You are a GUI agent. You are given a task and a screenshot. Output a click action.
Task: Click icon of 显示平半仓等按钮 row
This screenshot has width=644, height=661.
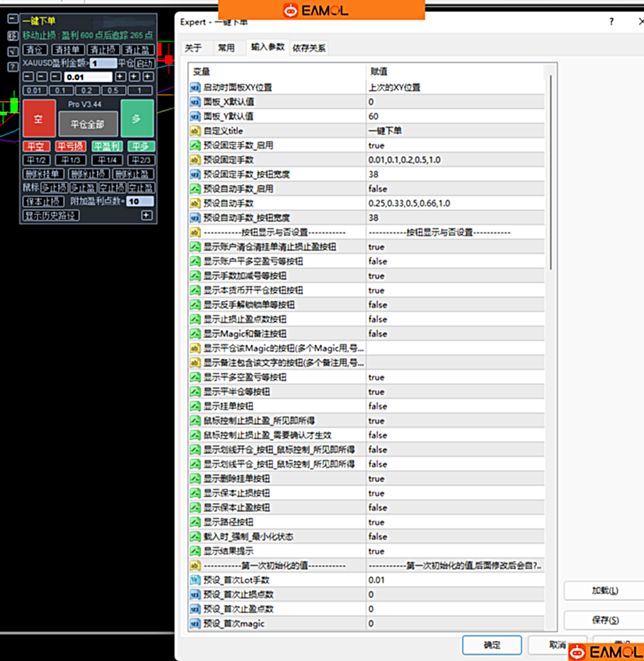coord(195,392)
